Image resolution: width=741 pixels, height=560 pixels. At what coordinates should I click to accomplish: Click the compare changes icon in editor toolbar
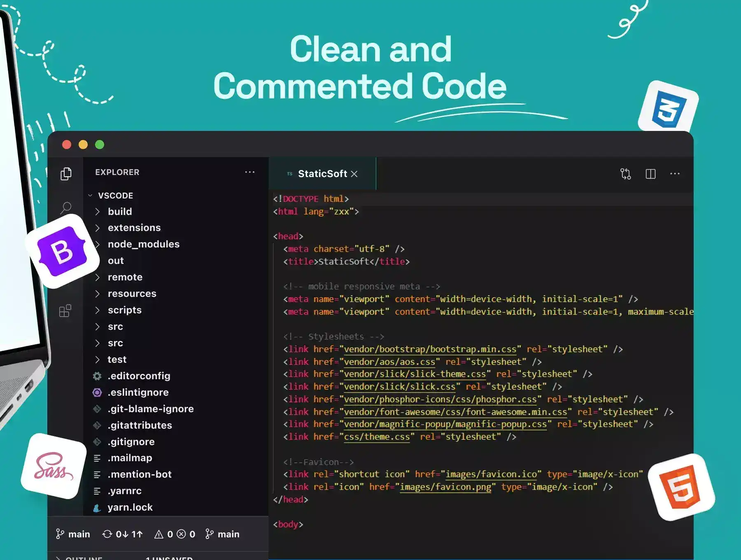pyautogui.click(x=625, y=174)
